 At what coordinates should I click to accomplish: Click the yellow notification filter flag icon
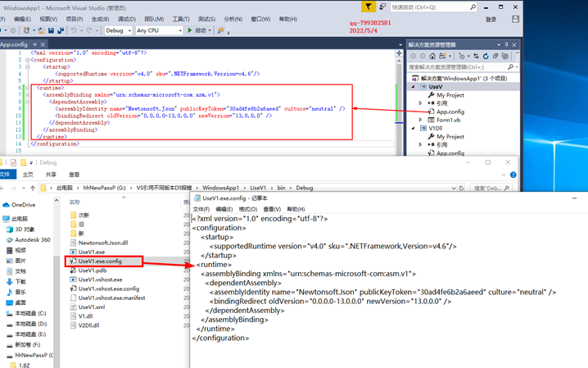369,7
